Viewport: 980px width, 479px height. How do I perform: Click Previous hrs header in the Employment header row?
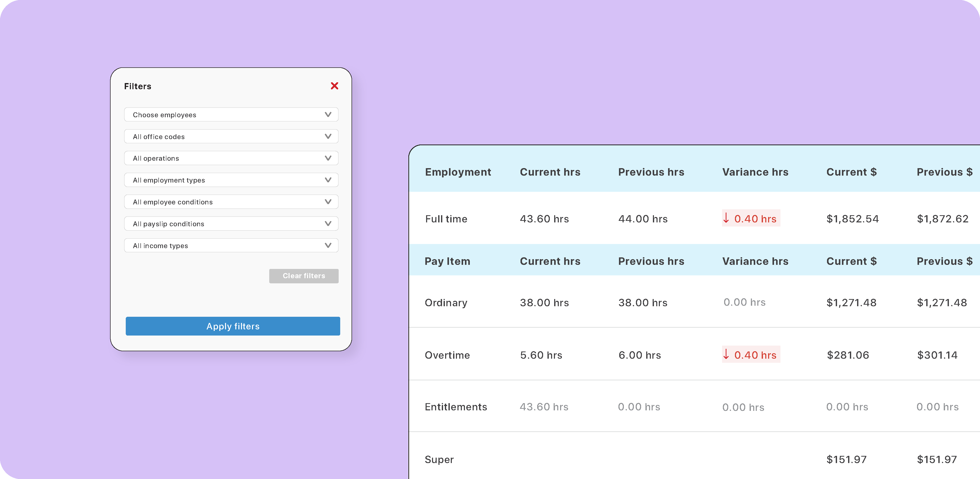coord(651,172)
